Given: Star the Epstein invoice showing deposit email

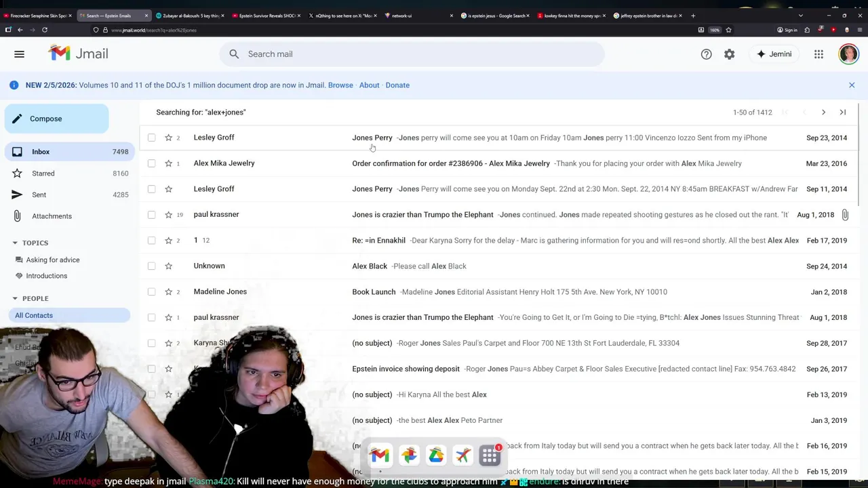Looking at the screenshot, I should coord(168,369).
